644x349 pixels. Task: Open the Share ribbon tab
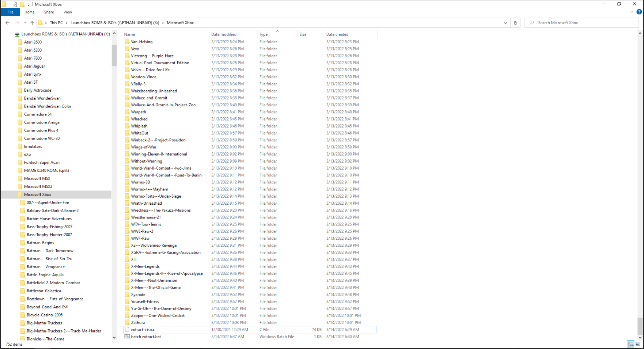coord(49,12)
